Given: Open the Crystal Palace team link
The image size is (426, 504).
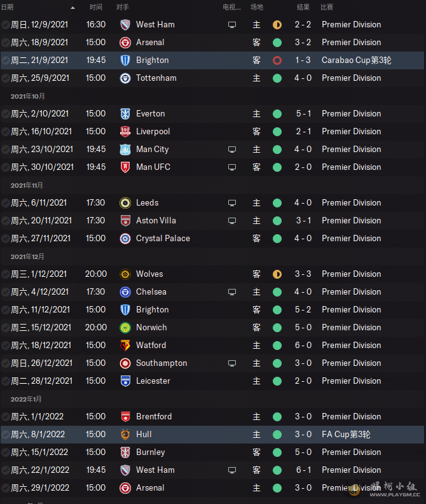Looking at the screenshot, I should (x=163, y=239).
